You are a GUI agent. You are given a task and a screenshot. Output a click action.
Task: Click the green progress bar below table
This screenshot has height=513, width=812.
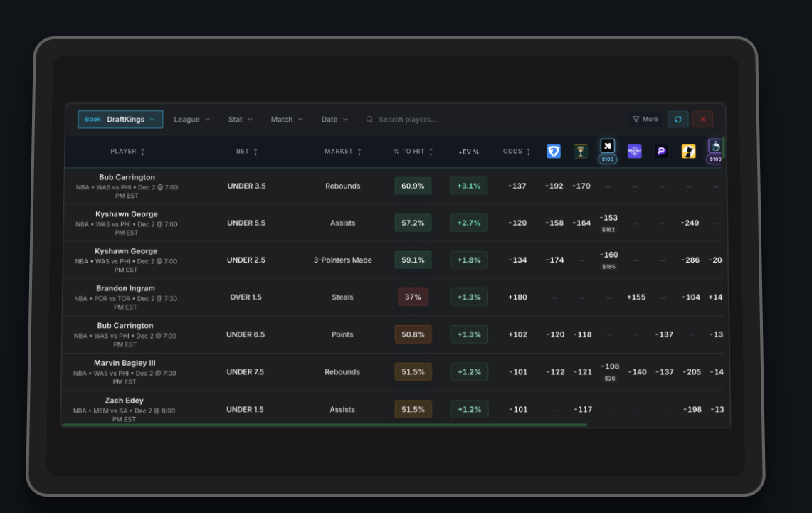(x=325, y=425)
